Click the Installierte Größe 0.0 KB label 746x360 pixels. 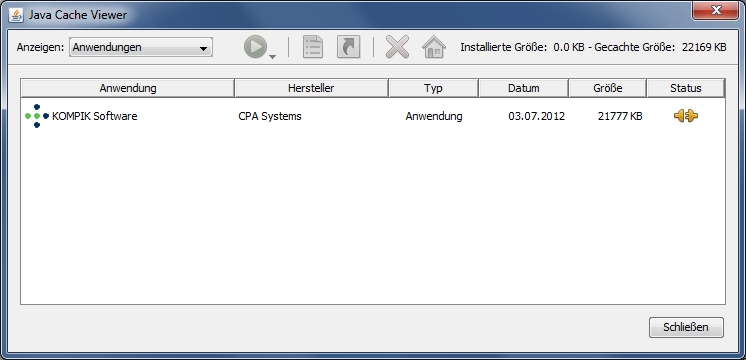coord(522,47)
